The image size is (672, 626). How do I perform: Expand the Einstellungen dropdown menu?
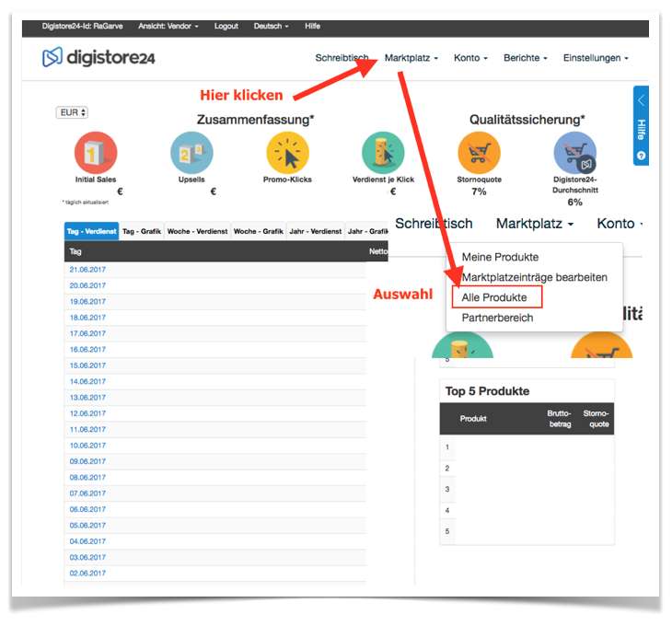596,58
